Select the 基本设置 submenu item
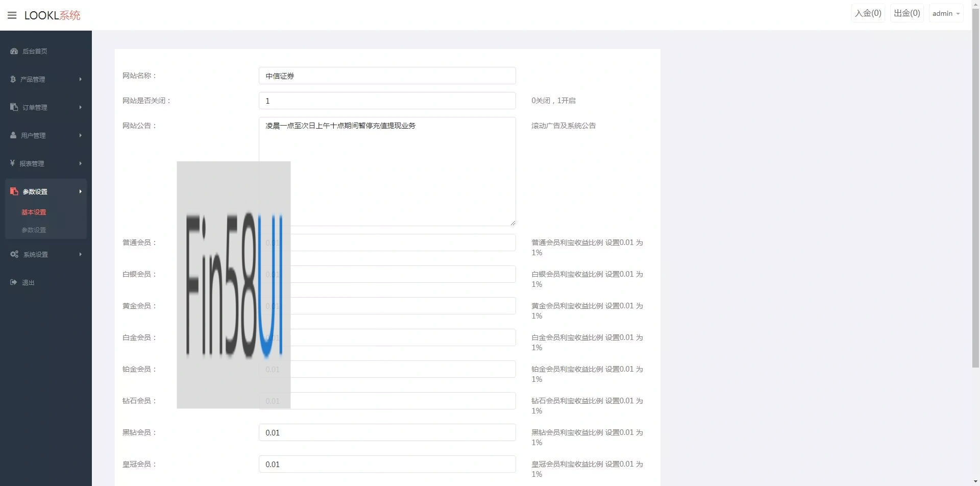Viewport: 980px width, 486px height. coord(34,212)
